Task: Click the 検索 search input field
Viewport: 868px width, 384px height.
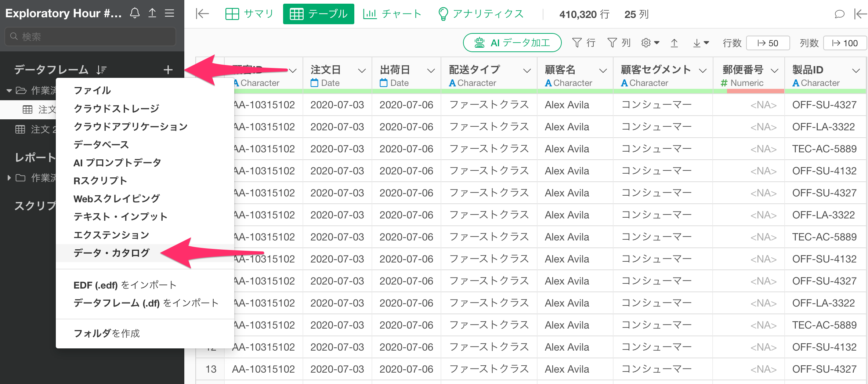Action: click(x=90, y=37)
